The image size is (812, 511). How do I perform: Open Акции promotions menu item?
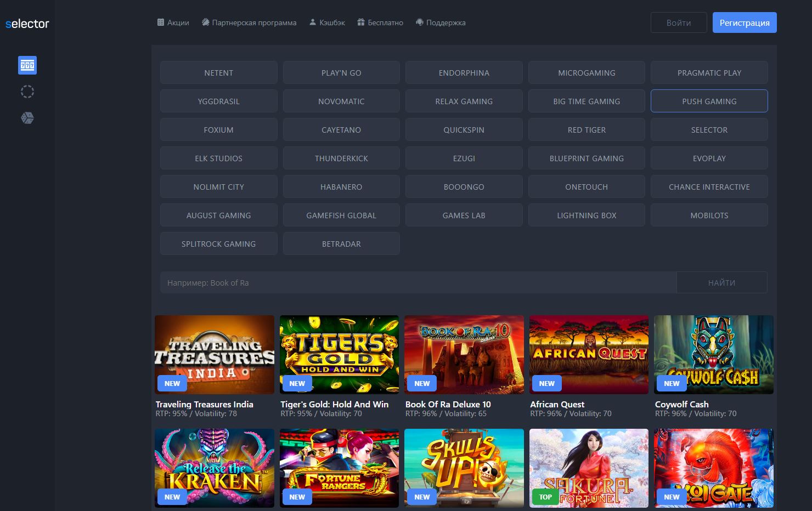[173, 22]
